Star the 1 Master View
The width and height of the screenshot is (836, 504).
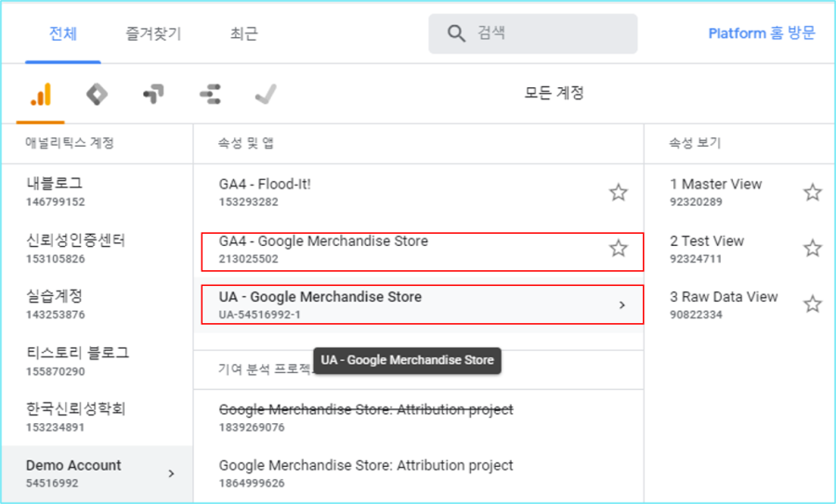pyautogui.click(x=813, y=192)
